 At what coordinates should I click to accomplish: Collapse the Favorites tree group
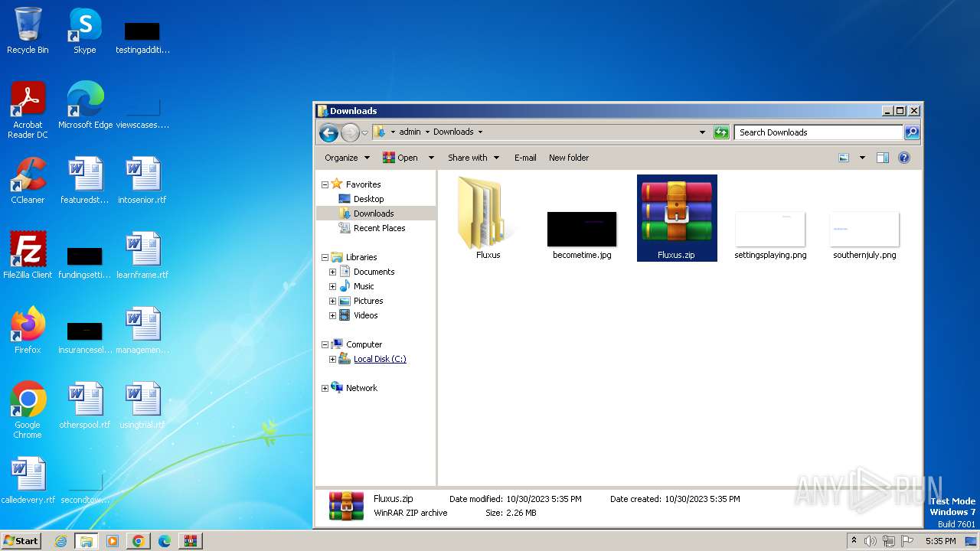point(325,184)
